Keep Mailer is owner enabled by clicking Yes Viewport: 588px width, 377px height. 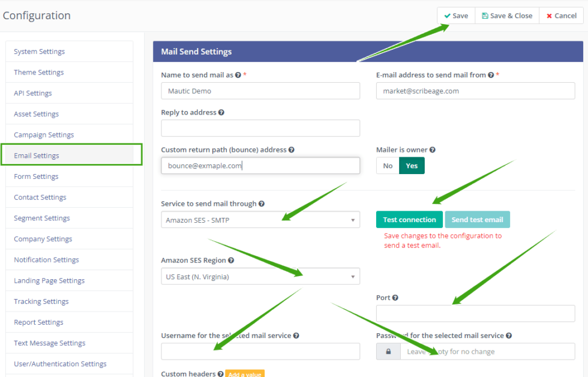click(x=412, y=165)
